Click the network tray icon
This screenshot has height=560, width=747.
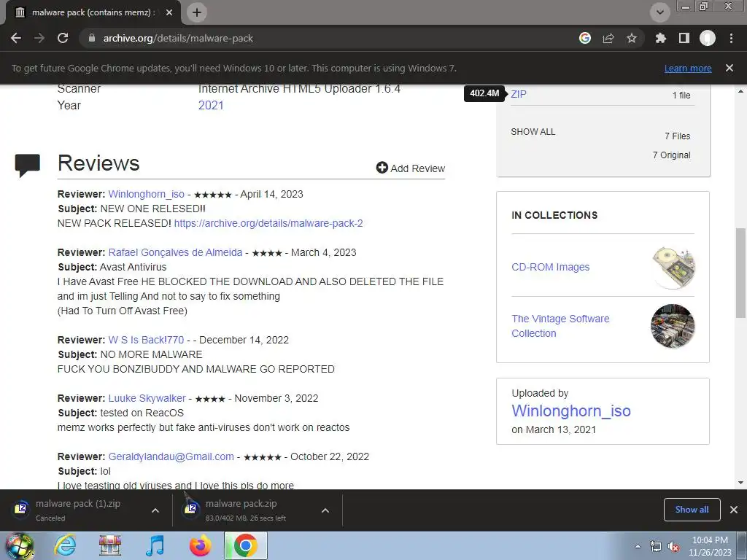pyautogui.click(x=656, y=547)
